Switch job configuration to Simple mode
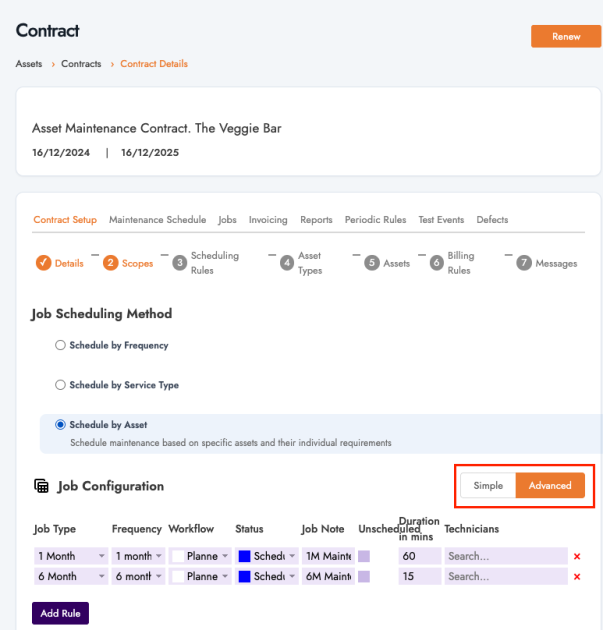 click(488, 486)
